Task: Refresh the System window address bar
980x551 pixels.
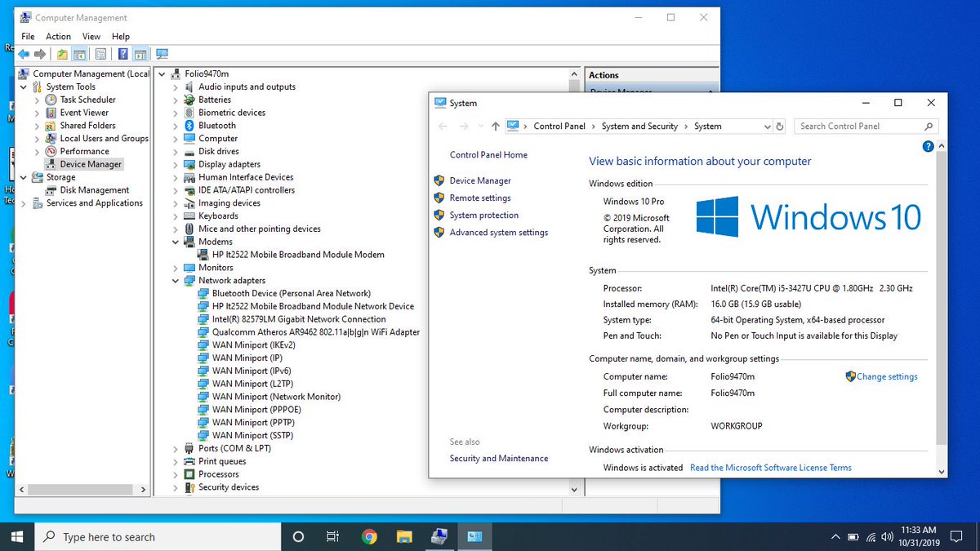Action: coord(780,127)
